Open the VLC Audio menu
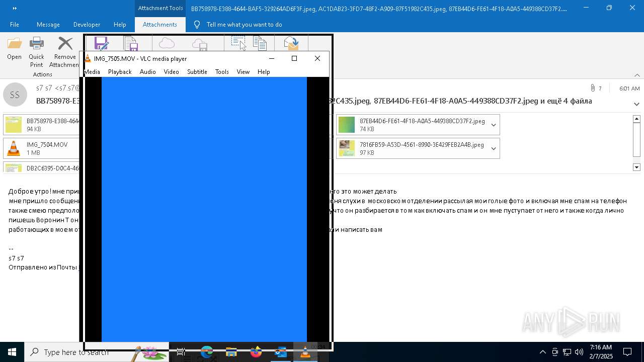The image size is (644, 362). tap(147, 71)
